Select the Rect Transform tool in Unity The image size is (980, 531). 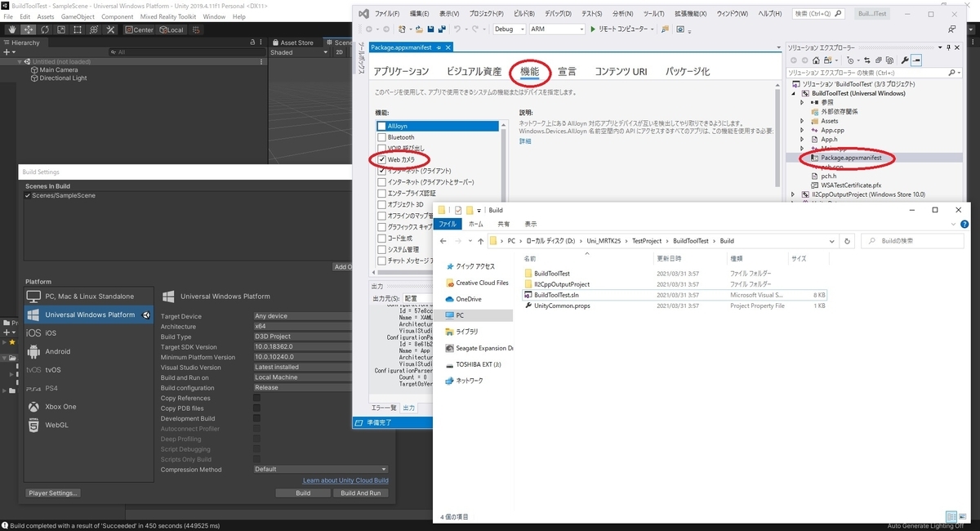coord(77,29)
